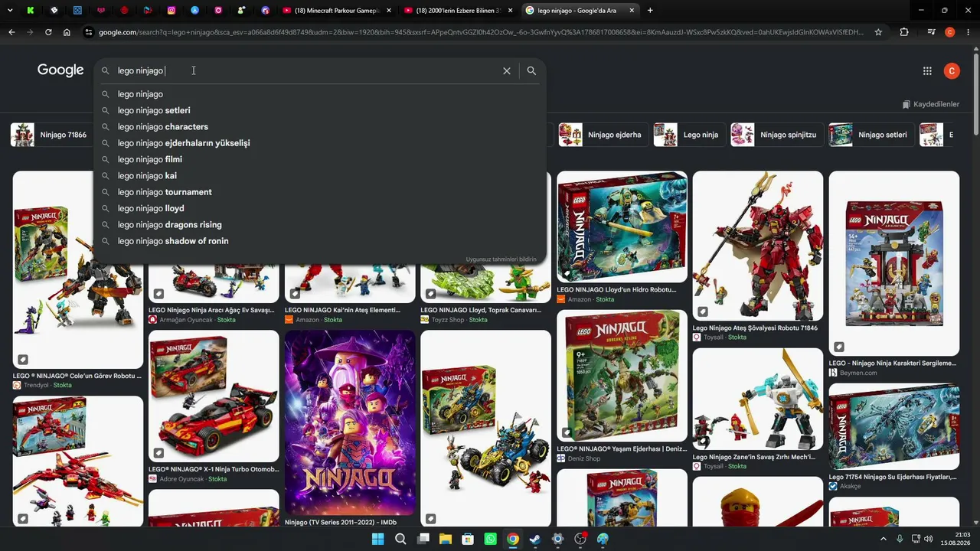Choose suggestion 'lego ninjago lloyd'

click(x=320, y=208)
